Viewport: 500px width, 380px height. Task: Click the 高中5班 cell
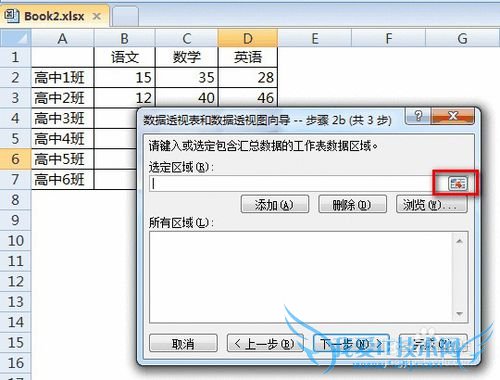click(x=63, y=159)
